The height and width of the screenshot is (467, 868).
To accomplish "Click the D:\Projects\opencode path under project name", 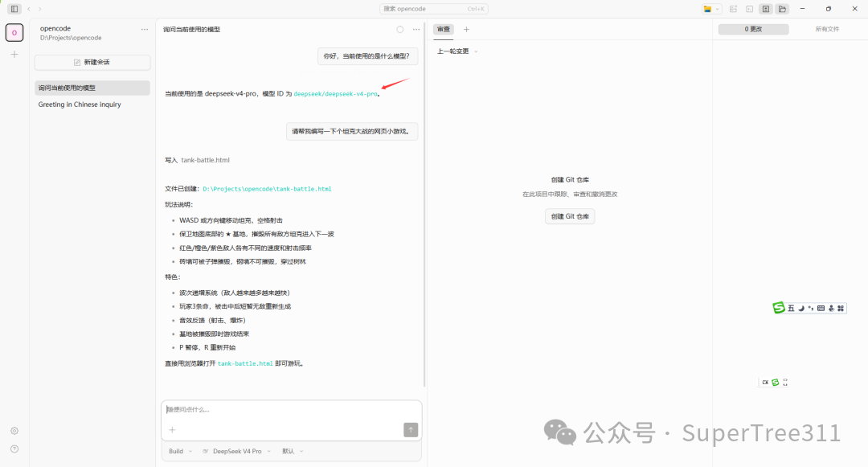I will 71,38.
